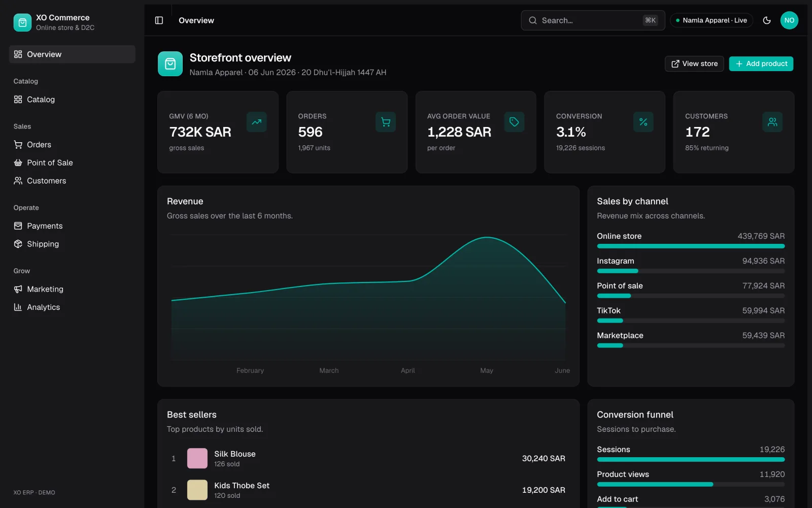Focus the Search field
Screen dimensions: 812x508
(593, 20)
